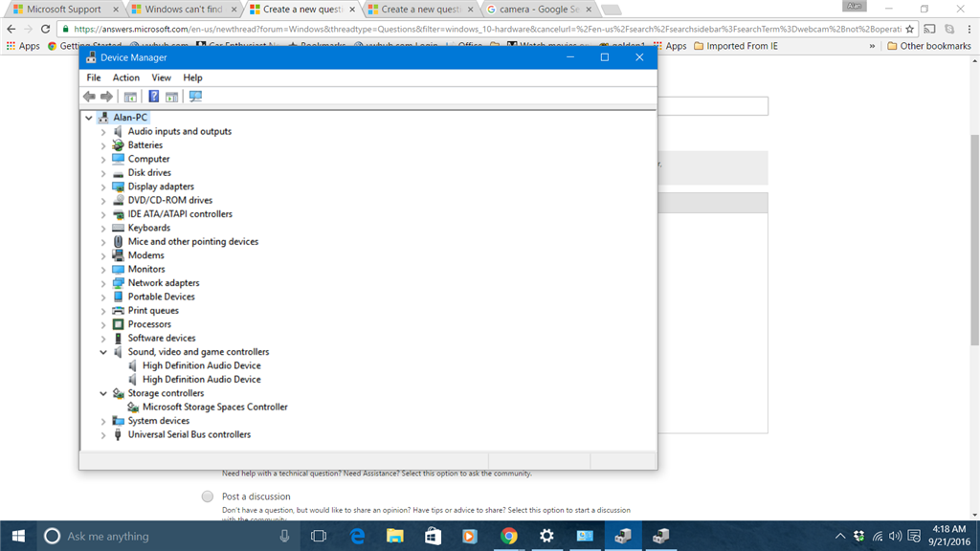Collapse the Storage controllers category
This screenshot has height=551, width=980.
pyautogui.click(x=103, y=393)
